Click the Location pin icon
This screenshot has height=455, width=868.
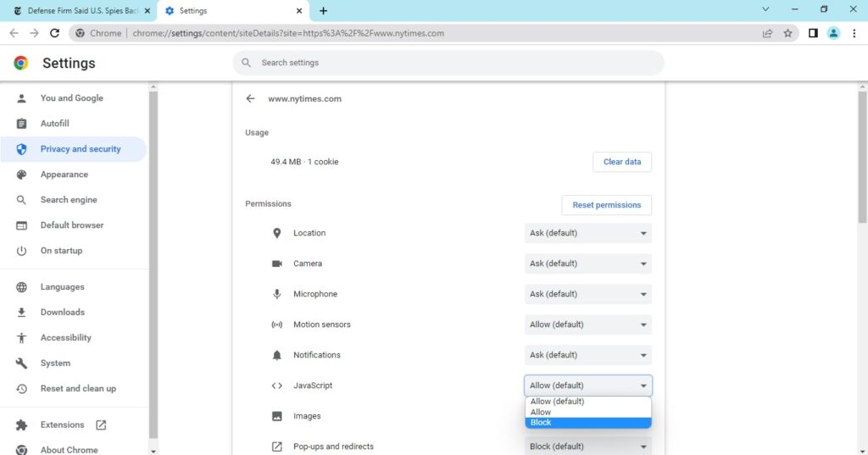point(277,233)
